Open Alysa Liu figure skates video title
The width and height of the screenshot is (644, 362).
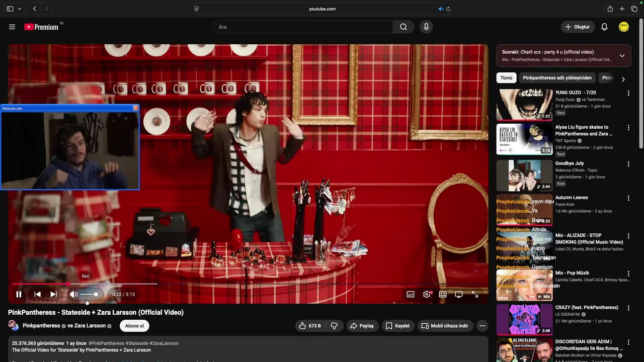tap(584, 131)
